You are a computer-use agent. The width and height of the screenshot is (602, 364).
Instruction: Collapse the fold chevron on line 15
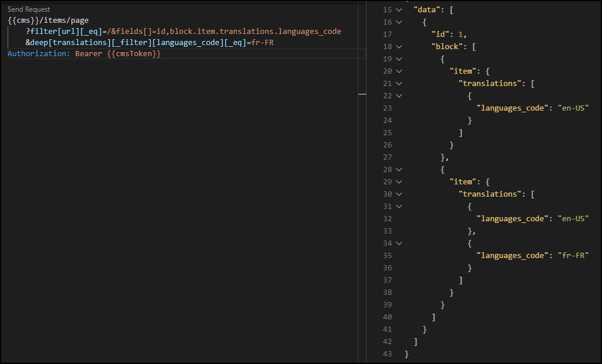(x=399, y=10)
